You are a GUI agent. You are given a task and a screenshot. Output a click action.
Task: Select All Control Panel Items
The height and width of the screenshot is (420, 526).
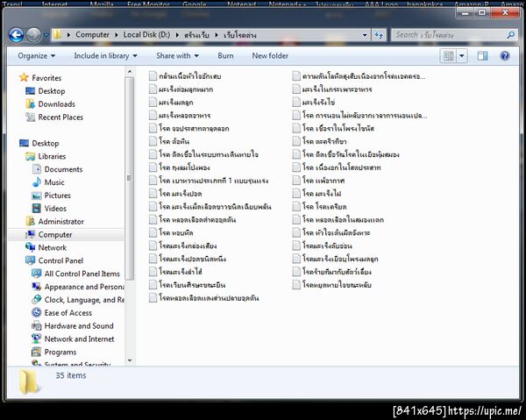[x=82, y=274]
